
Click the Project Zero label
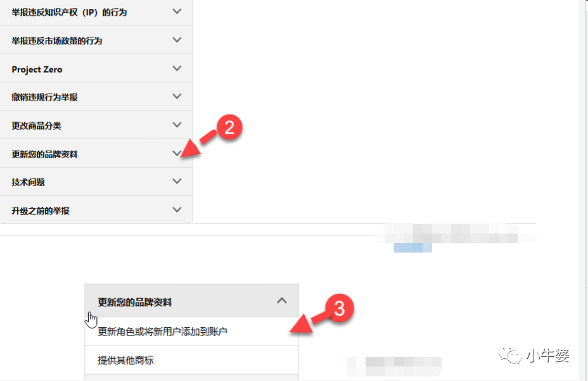[x=37, y=70]
